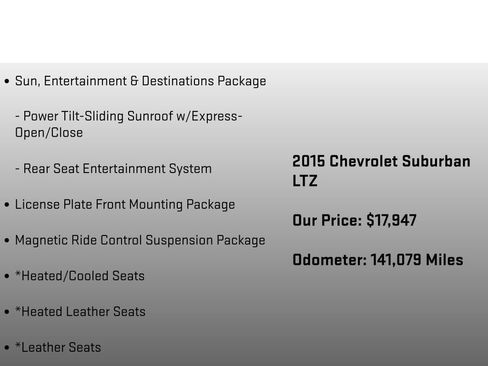Click bullet beside License Plate Front Mounting
Image resolution: width=488 pixels, height=366 pixels.
(x=7, y=205)
